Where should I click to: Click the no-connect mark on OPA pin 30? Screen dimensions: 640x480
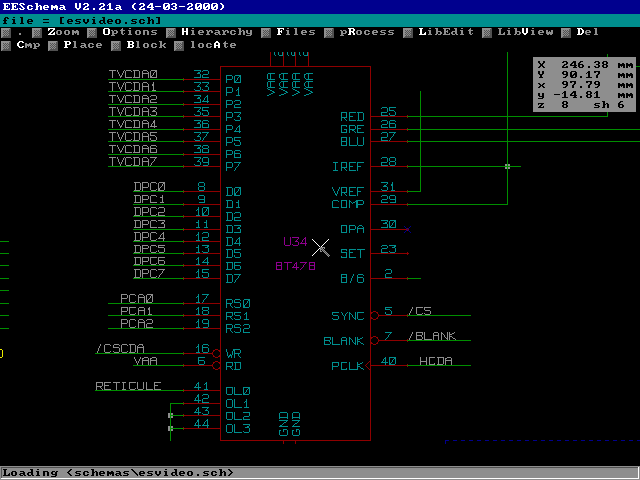[407, 229]
